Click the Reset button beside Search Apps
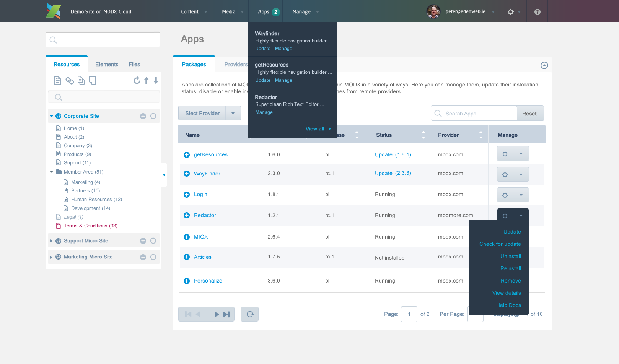The image size is (619, 364). (529, 114)
